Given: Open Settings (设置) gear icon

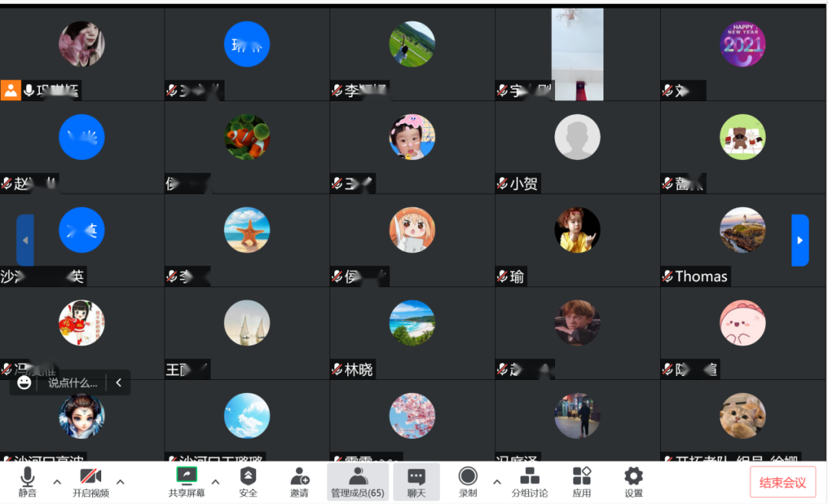Looking at the screenshot, I should point(633,482).
